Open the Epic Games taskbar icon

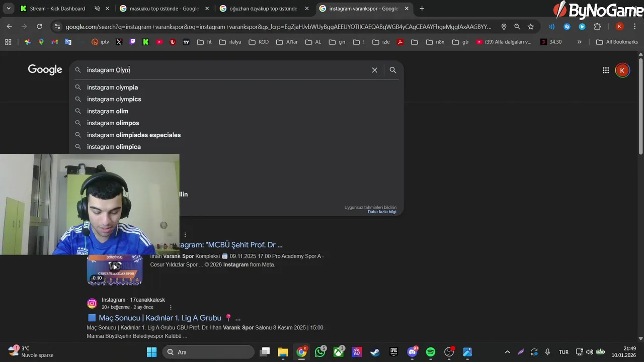click(393, 352)
